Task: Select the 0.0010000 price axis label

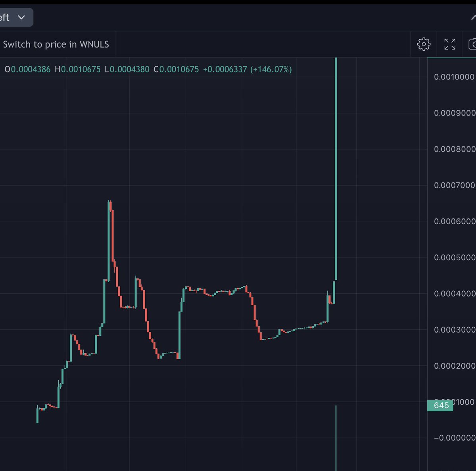Action: [454, 77]
